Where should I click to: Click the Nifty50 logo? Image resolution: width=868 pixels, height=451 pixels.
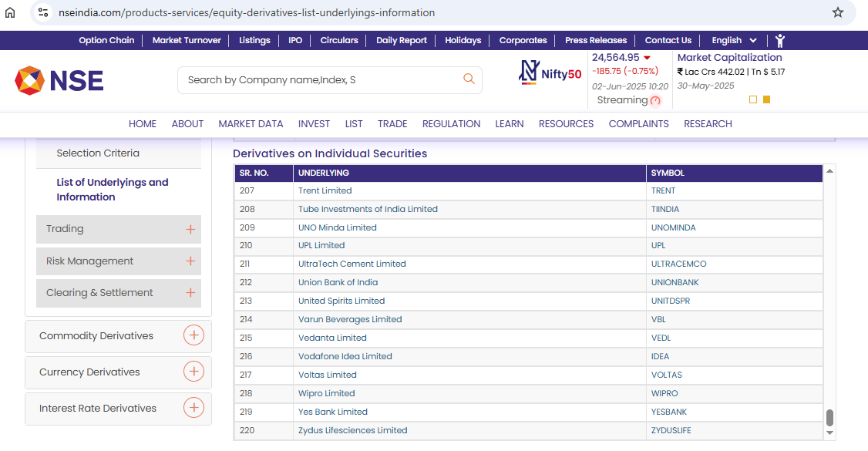(x=550, y=72)
